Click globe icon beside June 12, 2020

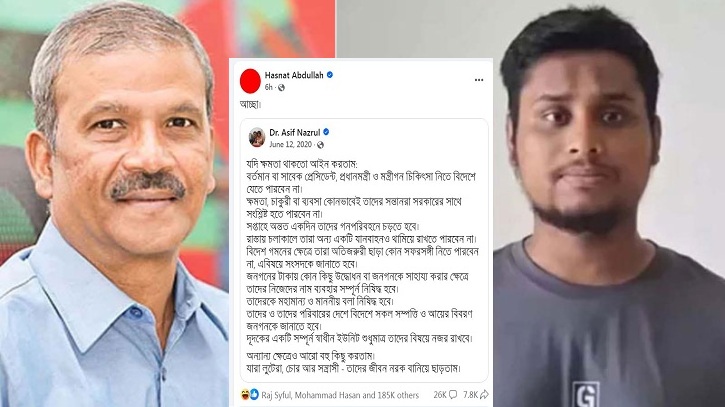(x=320, y=145)
